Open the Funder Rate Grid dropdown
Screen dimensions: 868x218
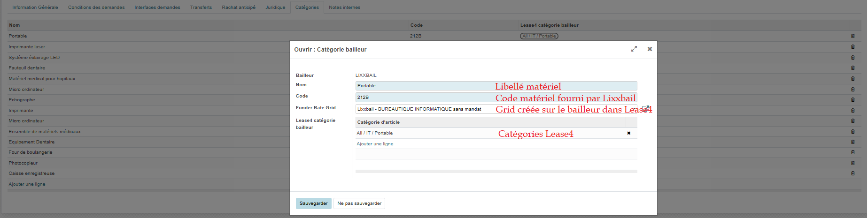[634, 109]
